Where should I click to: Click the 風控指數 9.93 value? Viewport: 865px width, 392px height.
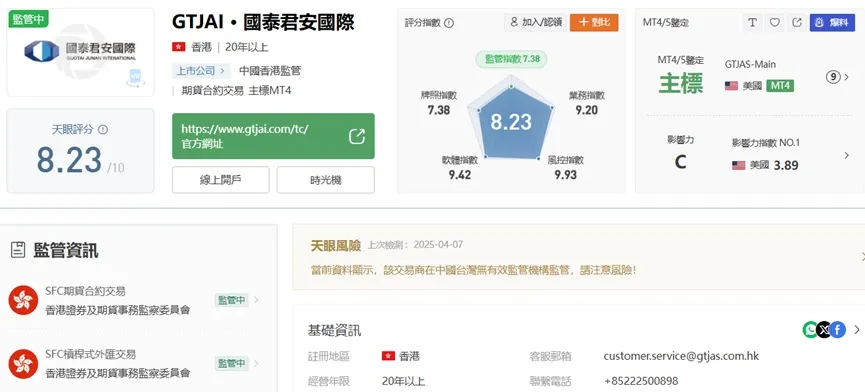(565, 175)
